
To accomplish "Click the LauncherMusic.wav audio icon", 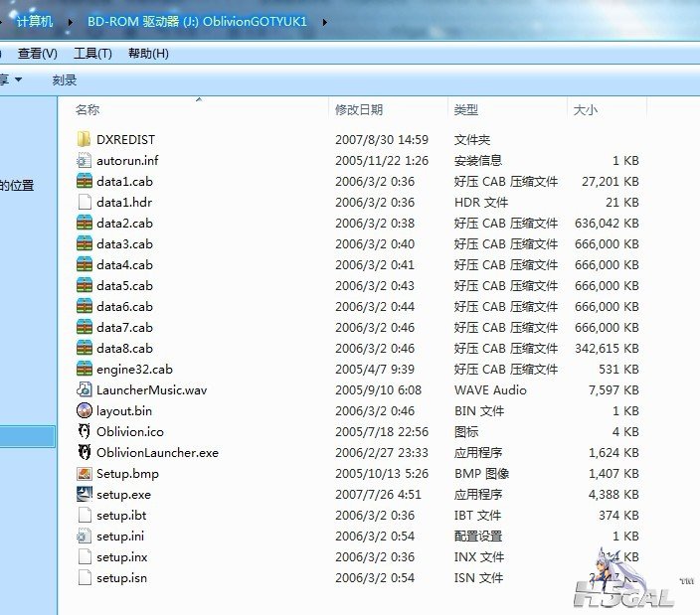I will coord(84,390).
